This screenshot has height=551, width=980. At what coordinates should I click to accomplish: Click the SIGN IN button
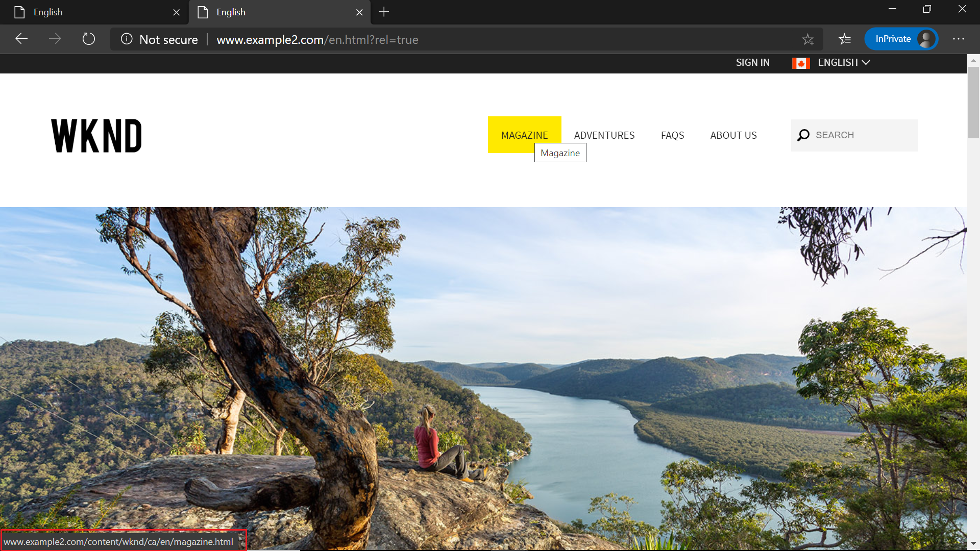click(x=752, y=63)
